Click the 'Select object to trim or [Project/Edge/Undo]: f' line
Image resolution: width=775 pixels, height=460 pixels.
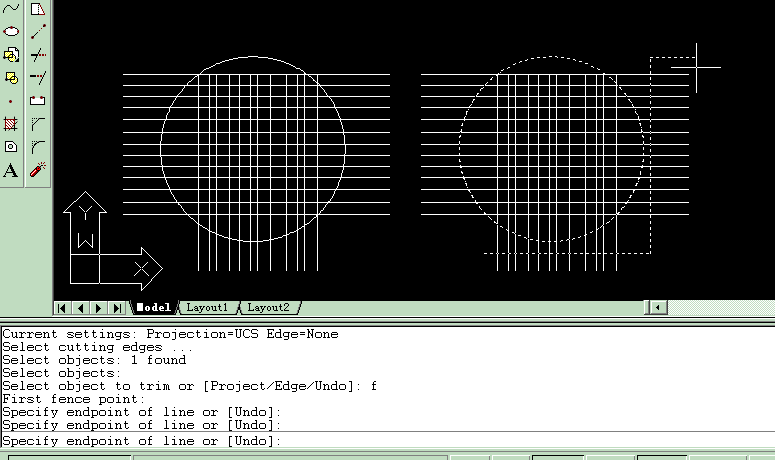[x=189, y=386]
